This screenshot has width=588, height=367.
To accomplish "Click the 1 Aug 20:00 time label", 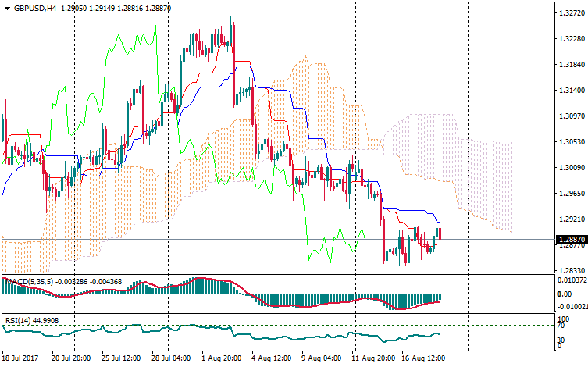I will click(x=219, y=358).
